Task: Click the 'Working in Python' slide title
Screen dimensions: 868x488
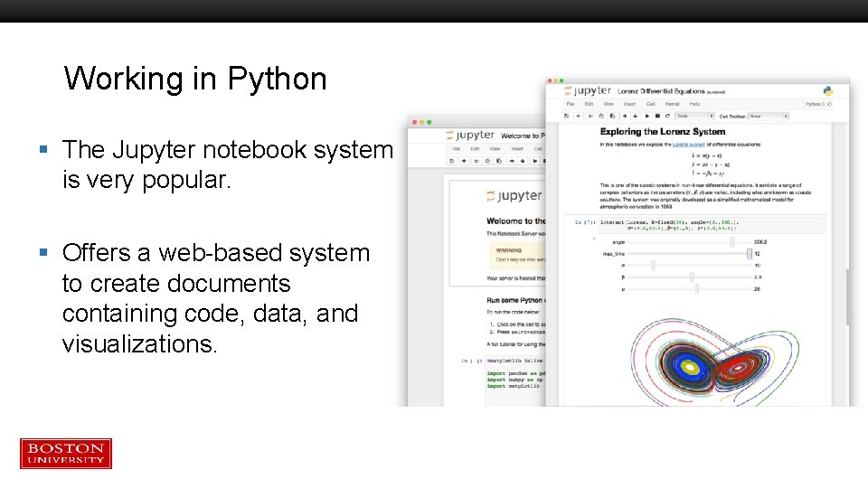Action: click(195, 79)
